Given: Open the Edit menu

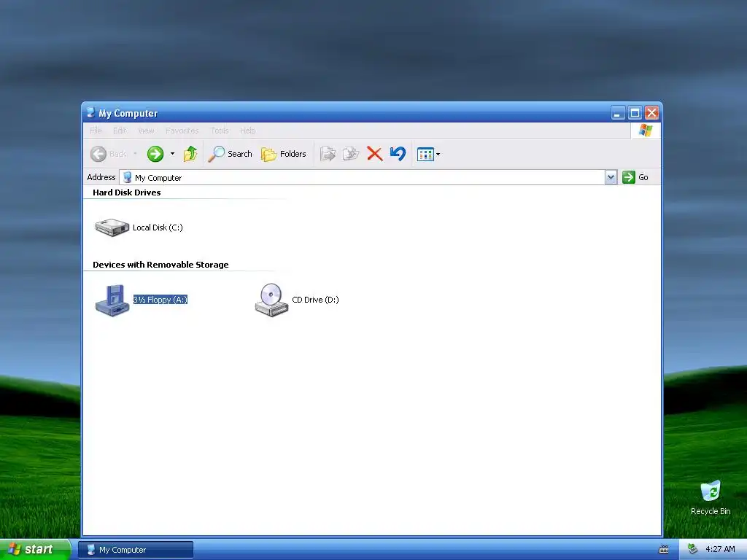Looking at the screenshot, I should pyautogui.click(x=120, y=131).
